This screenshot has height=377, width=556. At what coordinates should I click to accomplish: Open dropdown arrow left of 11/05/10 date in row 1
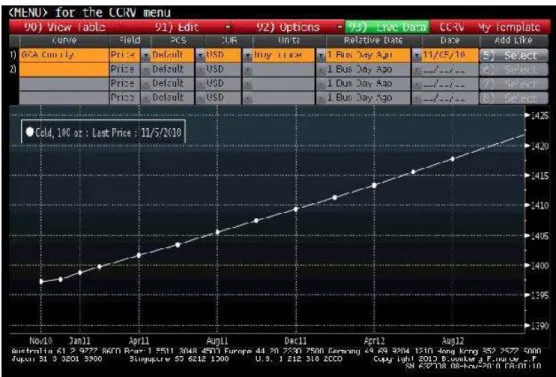coord(417,56)
